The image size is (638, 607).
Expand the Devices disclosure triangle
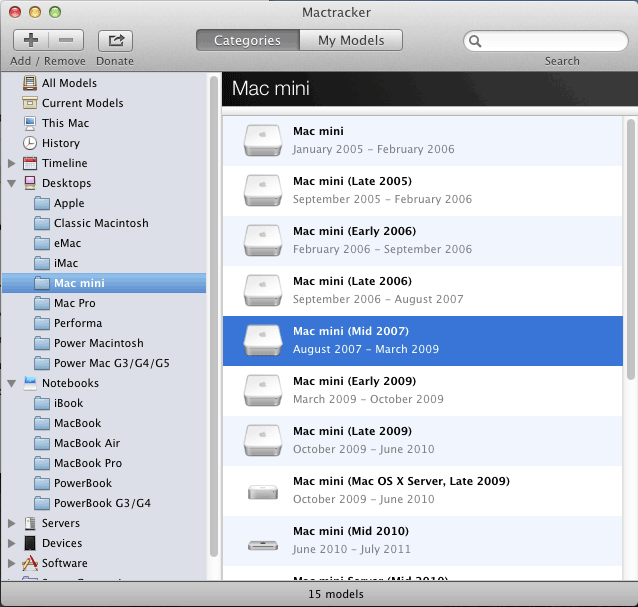coord(12,544)
